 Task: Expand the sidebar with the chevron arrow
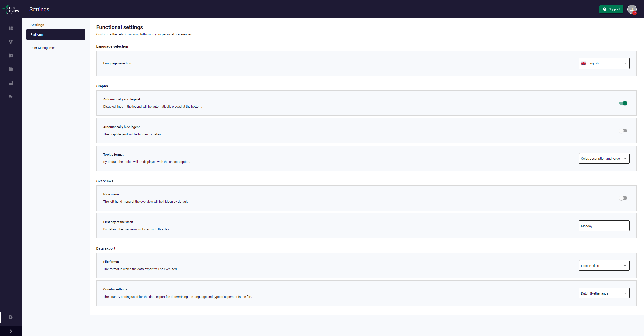11,331
